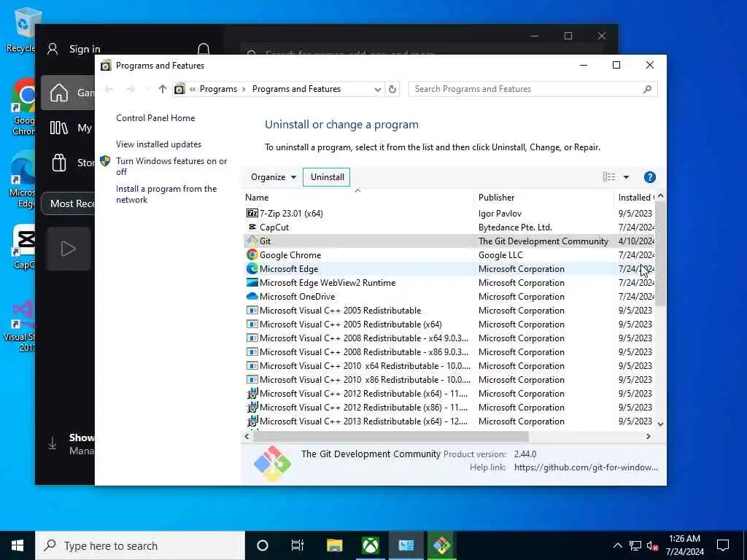Select Visual C++ 2013 Redistributable (x64) row
Screen dimensions: 747x560
pos(448,421)
